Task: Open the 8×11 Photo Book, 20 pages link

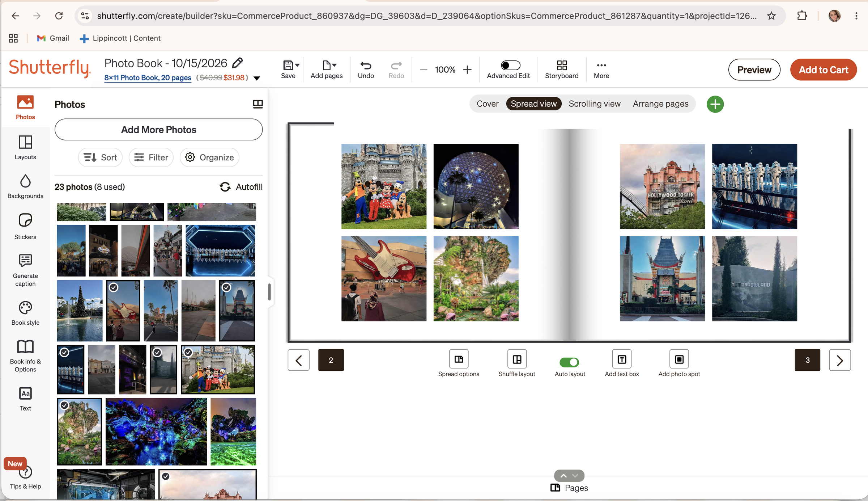Action: (x=148, y=78)
